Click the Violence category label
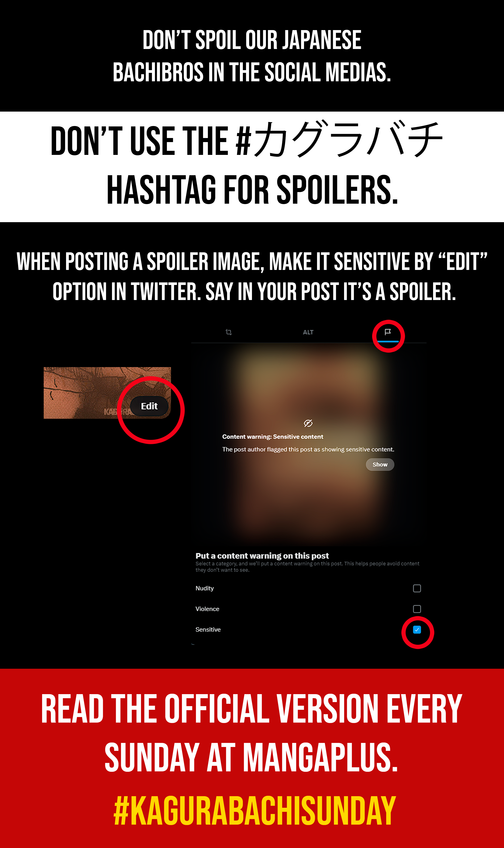Screen dimensions: 504x848 (207, 609)
